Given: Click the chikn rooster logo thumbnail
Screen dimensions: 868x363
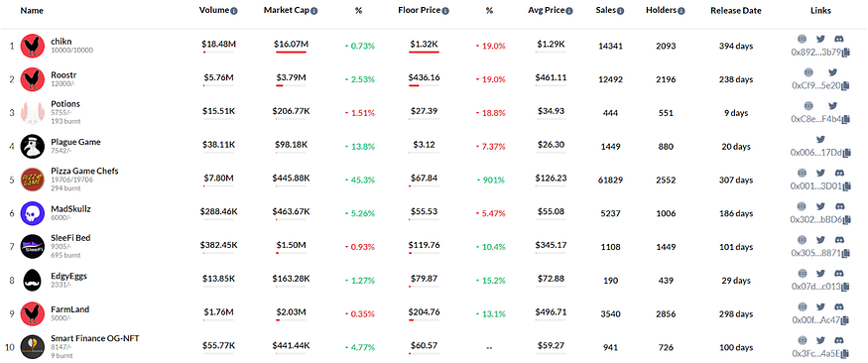Looking at the screenshot, I should (32, 46).
